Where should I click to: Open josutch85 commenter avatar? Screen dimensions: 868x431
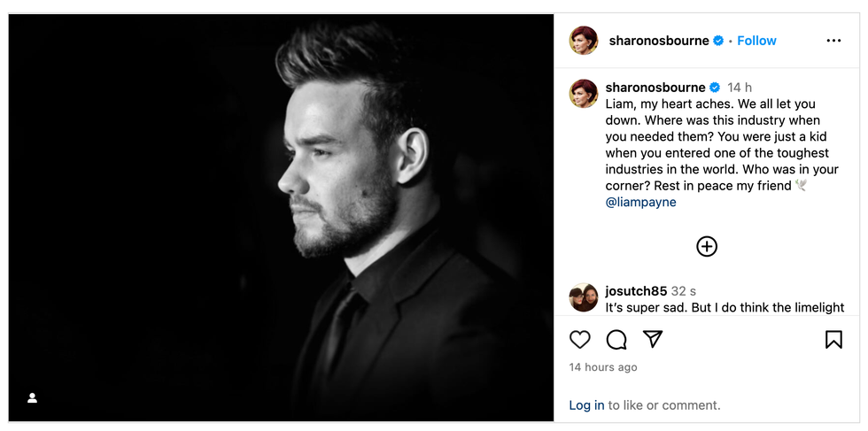pos(584,297)
